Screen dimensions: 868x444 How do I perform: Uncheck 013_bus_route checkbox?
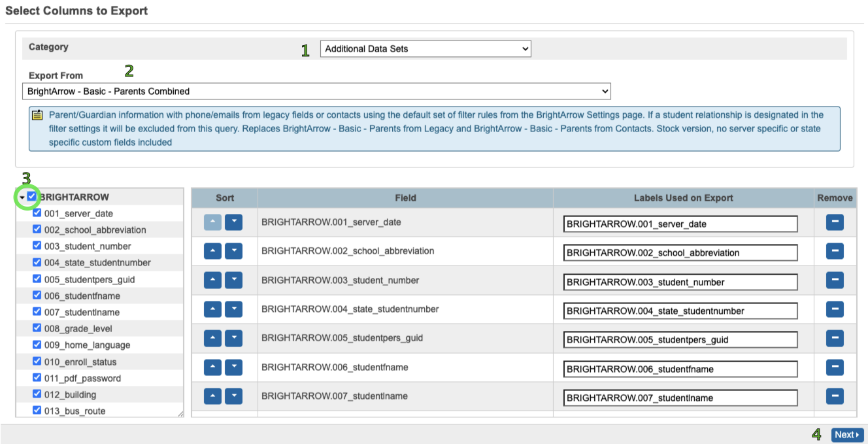(x=37, y=410)
